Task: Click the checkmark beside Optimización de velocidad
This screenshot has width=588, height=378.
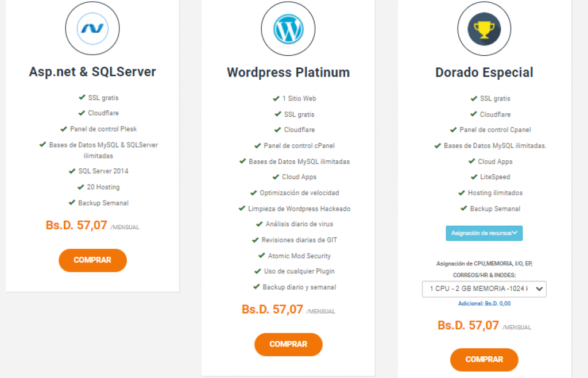Action: tap(253, 193)
